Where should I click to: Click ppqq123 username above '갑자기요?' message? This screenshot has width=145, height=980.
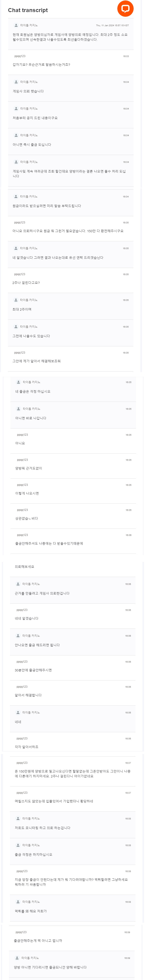pos(20,56)
